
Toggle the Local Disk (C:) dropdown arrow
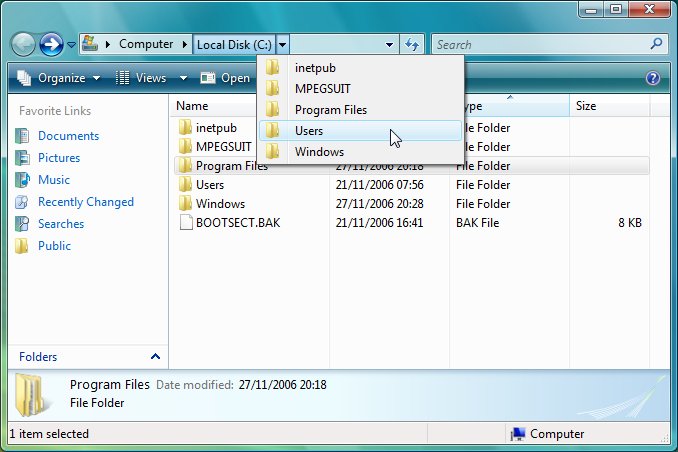tap(282, 45)
